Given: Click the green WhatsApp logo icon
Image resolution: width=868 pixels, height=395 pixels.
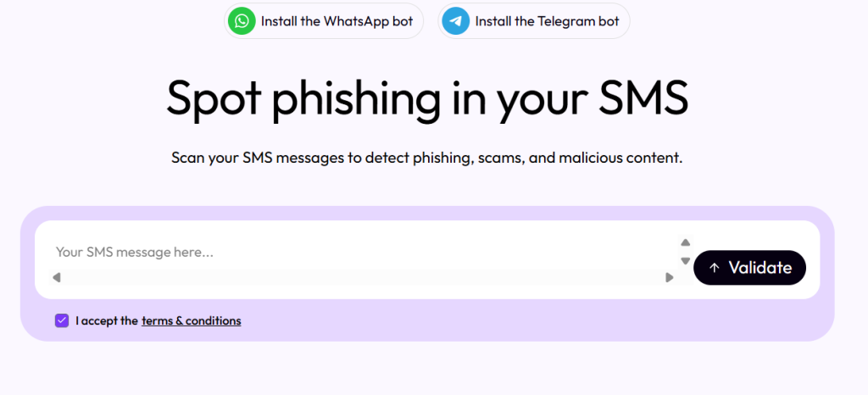Looking at the screenshot, I should tap(243, 21).
